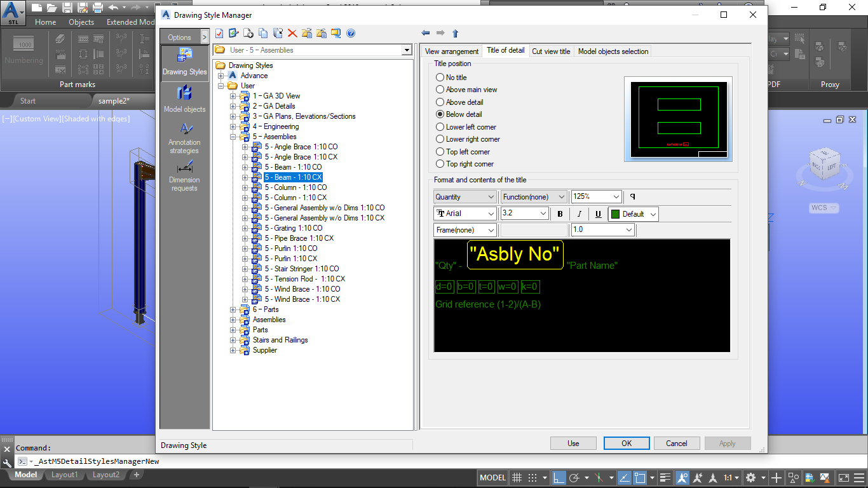
Task: Open Dimension requests panel
Action: pyautogui.click(x=184, y=175)
